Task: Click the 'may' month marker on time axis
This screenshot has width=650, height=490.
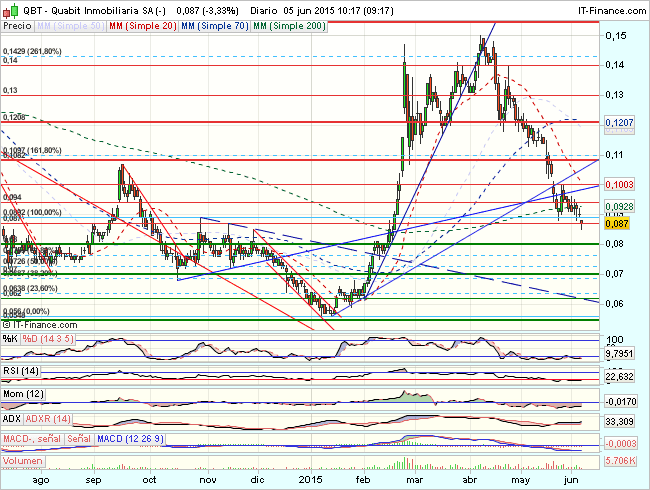Action: 521,480
